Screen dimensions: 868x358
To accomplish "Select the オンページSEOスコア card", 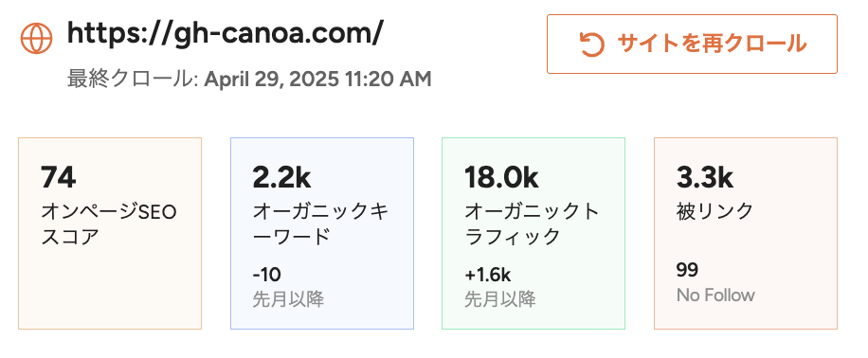I will tap(110, 234).
